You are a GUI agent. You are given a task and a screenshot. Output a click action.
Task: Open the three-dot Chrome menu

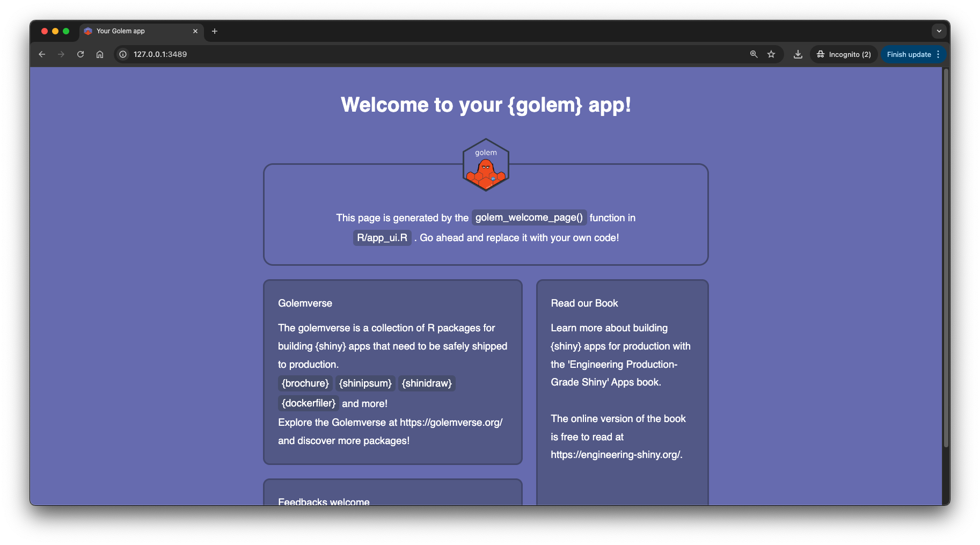pos(938,54)
